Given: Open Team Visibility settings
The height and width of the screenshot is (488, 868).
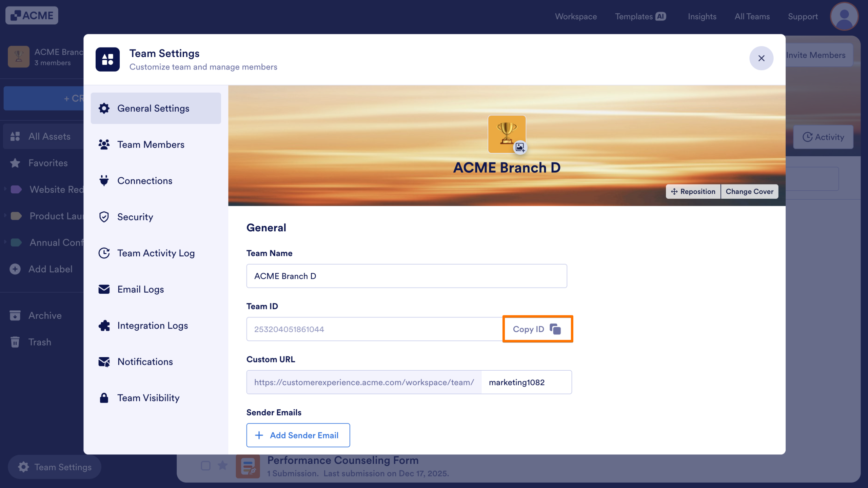Looking at the screenshot, I should coord(156,398).
